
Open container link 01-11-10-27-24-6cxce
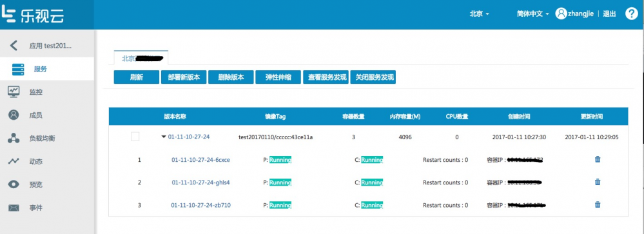(201, 160)
